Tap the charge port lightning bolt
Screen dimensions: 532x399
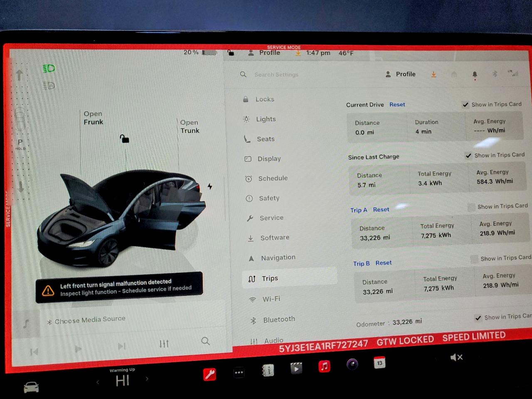tap(210, 186)
